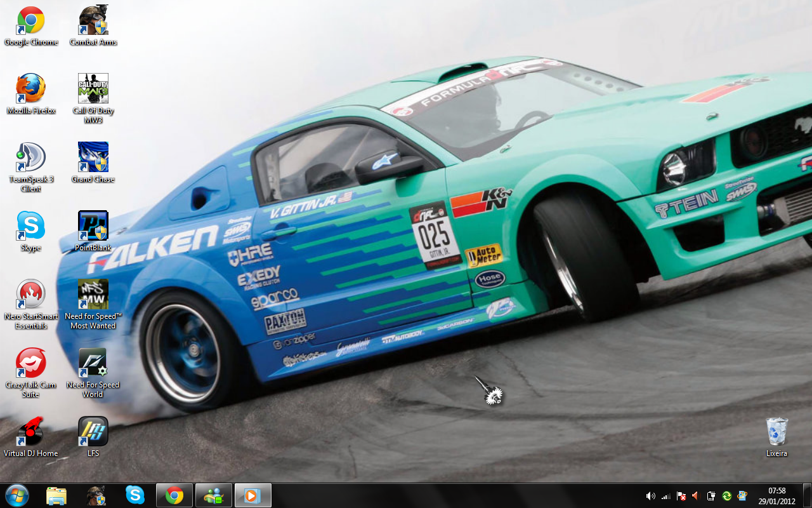Screen dimensions: 812x508
Task: Select the CrazyTalk Cam Suite shortcut
Action: point(30,373)
